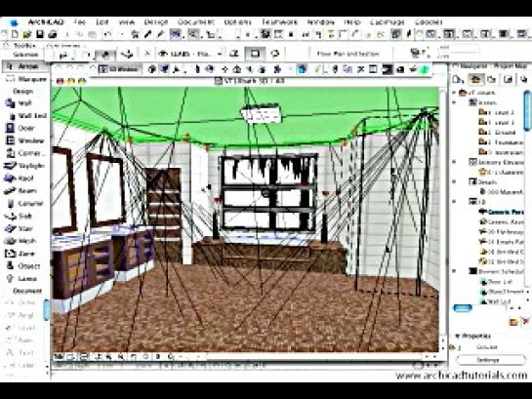
Task: Choose the Mesh tool
Action: [20, 241]
